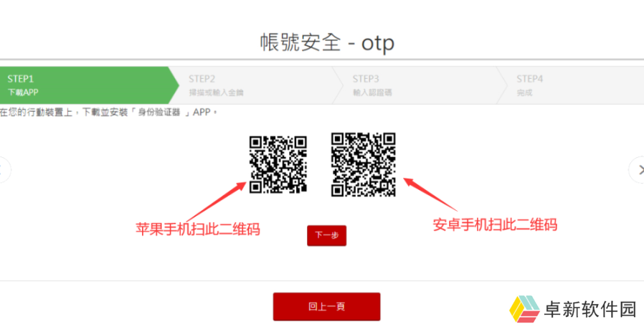Viewport: 644px width, 327px height.
Task: Go to STEP2 掃描或輸入金鑰 step
Action: point(255,85)
